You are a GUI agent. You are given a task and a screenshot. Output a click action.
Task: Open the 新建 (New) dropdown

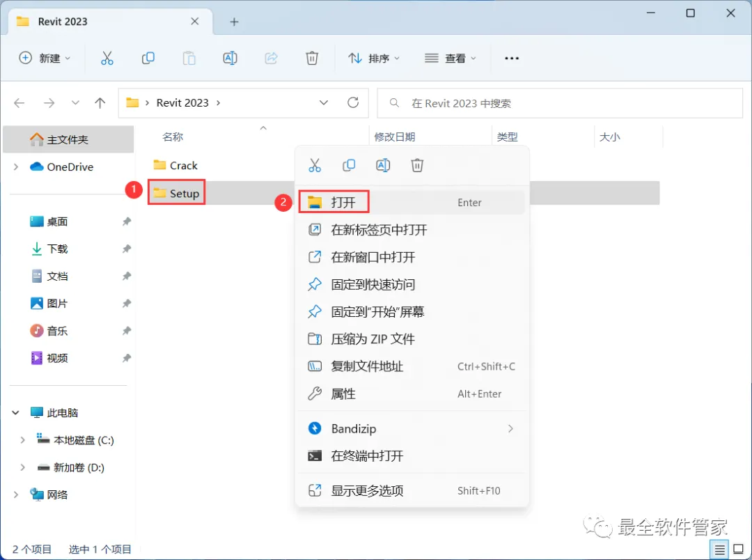pyautogui.click(x=44, y=58)
